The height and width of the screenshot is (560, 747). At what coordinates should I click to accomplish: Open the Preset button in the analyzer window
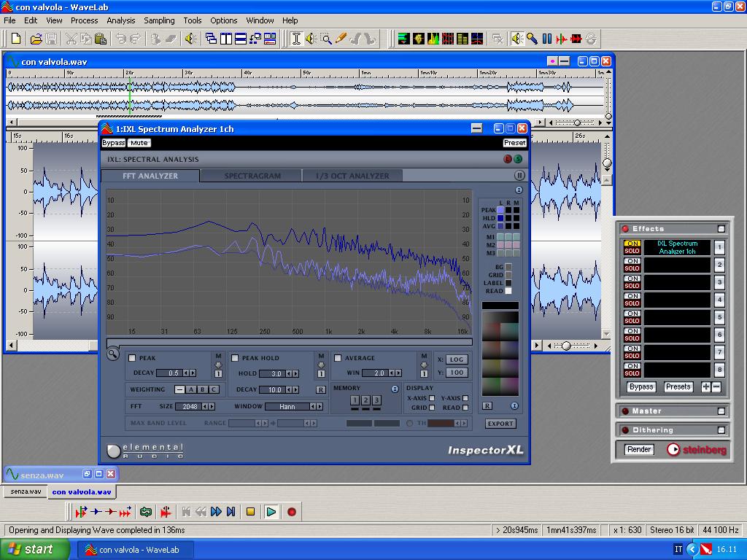(x=514, y=143)
